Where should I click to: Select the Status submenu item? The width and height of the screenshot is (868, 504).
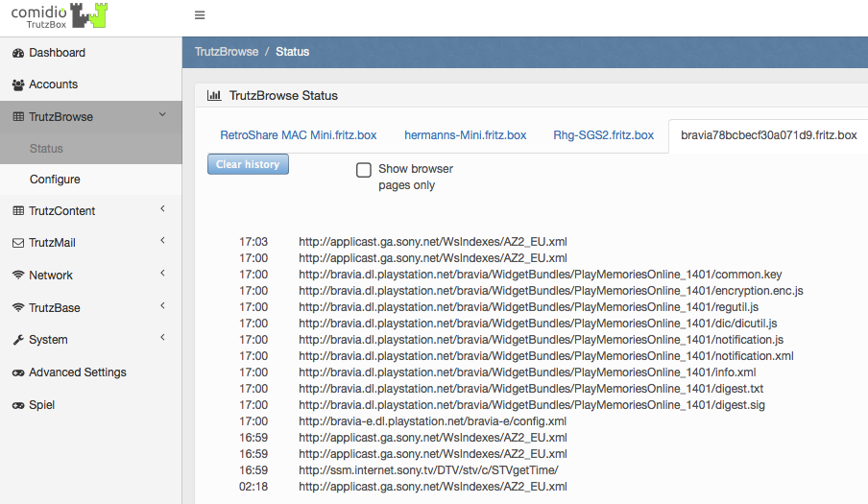91,148
